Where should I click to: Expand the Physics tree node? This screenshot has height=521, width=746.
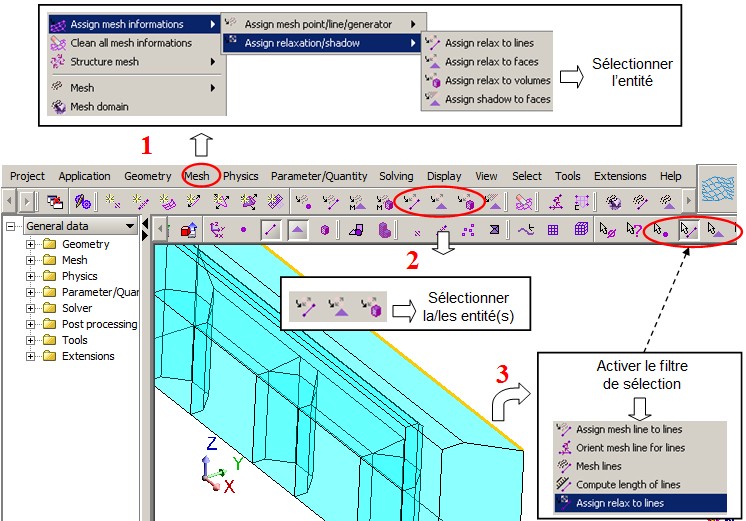31,277
